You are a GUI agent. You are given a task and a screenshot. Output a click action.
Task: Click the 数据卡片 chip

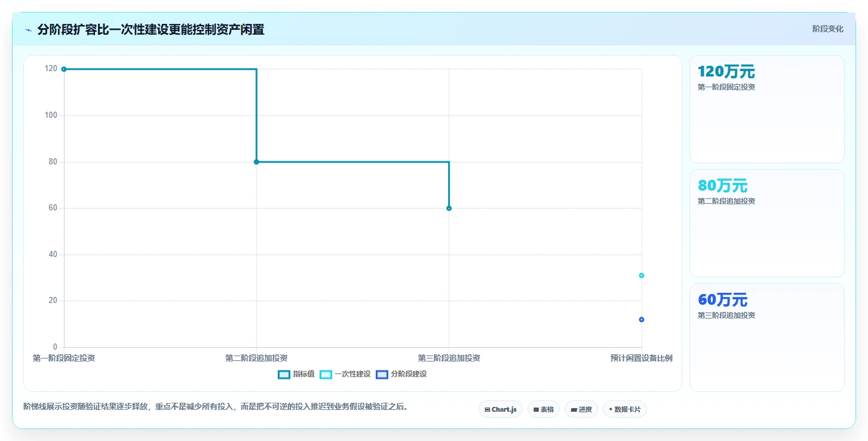(x=625, y=409)
